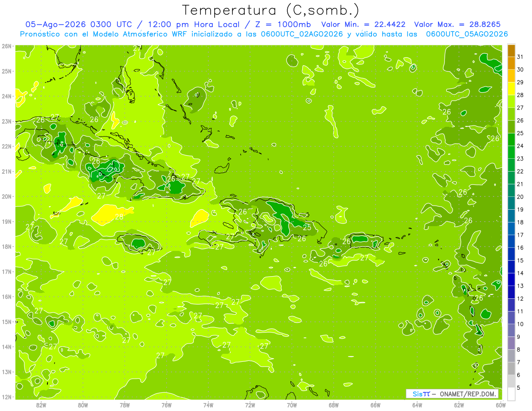Select the orange swatch above 30 in color bar
The image size is (532, 411).
click(x=511, y=63)
